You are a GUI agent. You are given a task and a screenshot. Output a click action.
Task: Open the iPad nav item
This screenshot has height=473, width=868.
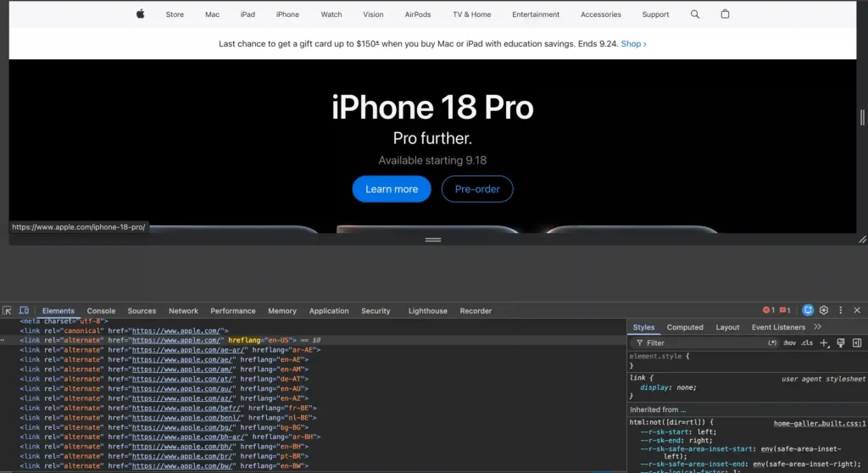[x=248, y=14]
